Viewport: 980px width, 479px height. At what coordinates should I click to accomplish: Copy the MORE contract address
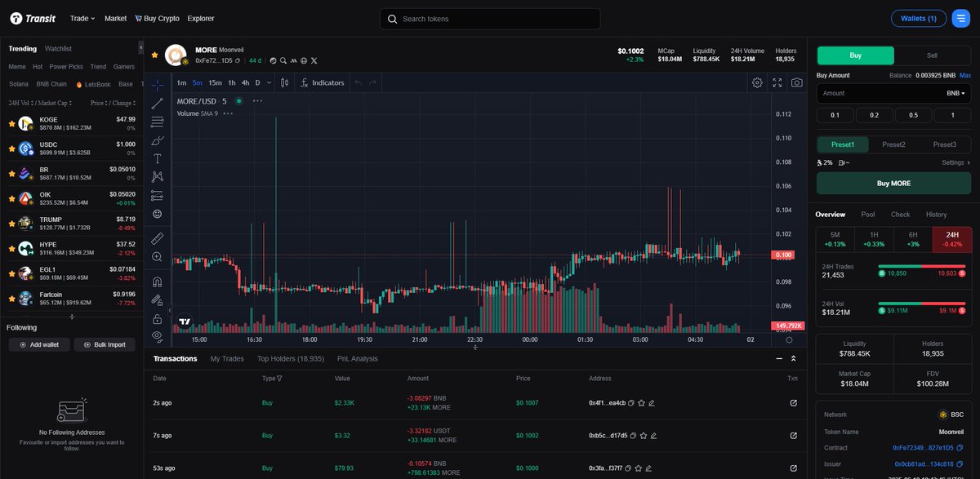click(239, 60)
